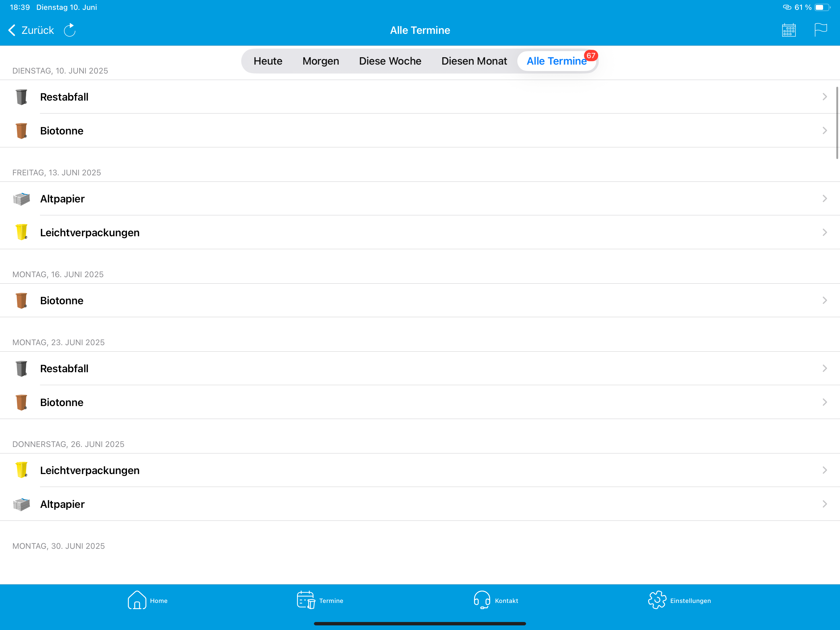Open Restabfall chevron on 10. Juni
840x630 pixels.
pos(825,97)
